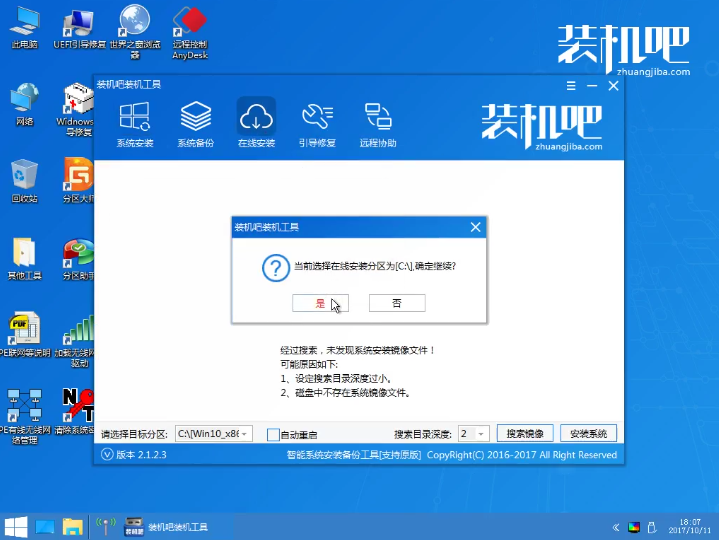Image resolution: width=719 pixels, height=540 pixels.
Task: Open the 回收站 Recycle Bin icon
Action: 24,181
